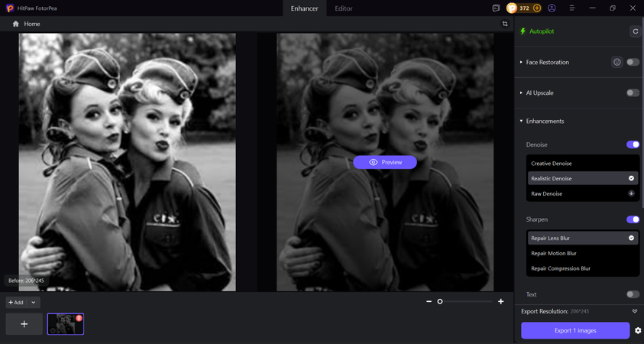This screenshot has height=344, width=644.
Task: Select Realistic Denoise option
Action: click(x=582, y=178)
